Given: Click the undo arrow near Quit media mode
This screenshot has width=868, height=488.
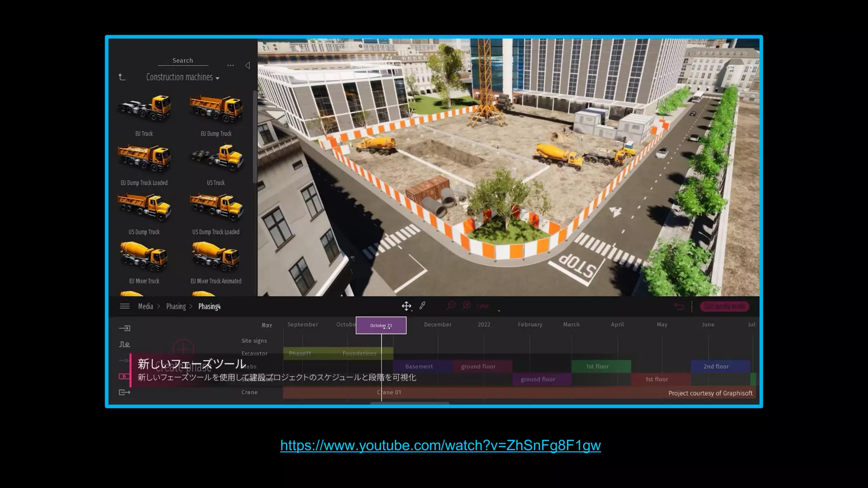Looking at the screenshot, I should [679, 306].
